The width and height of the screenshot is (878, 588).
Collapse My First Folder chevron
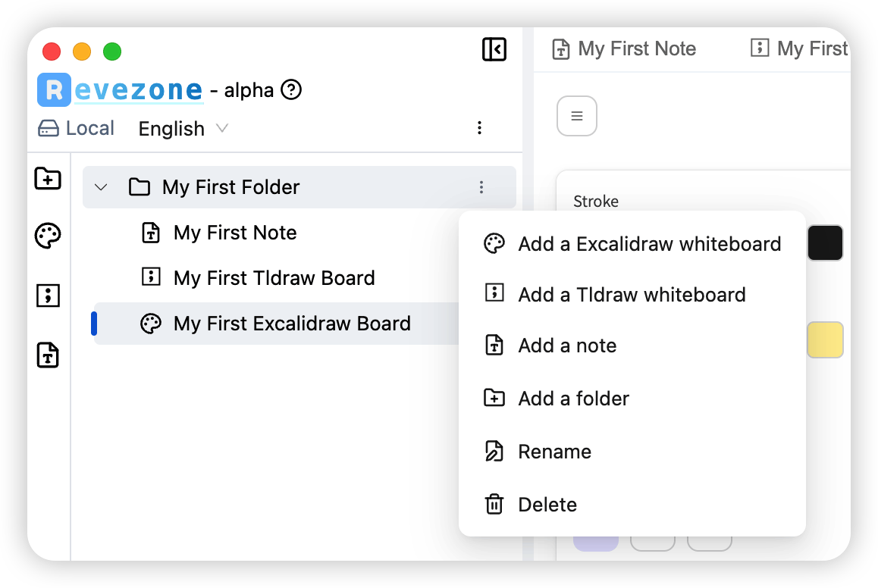tap(101, 187)
